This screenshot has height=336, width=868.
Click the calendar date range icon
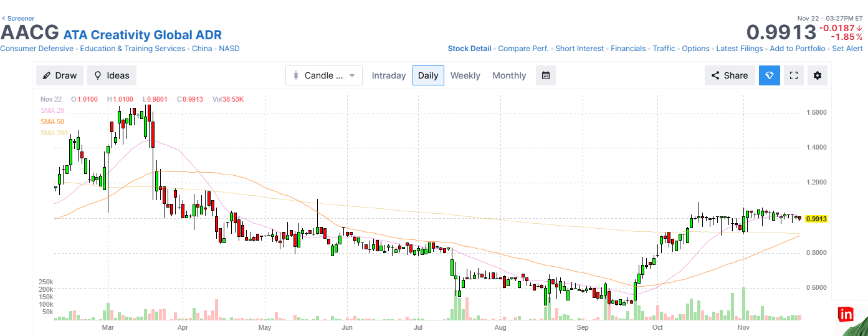pyautogui.click(x=546, y=75)
